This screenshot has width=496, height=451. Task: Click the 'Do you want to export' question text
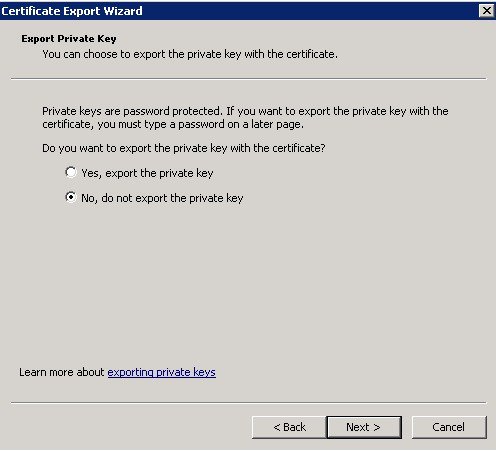(x=184, y=148)
